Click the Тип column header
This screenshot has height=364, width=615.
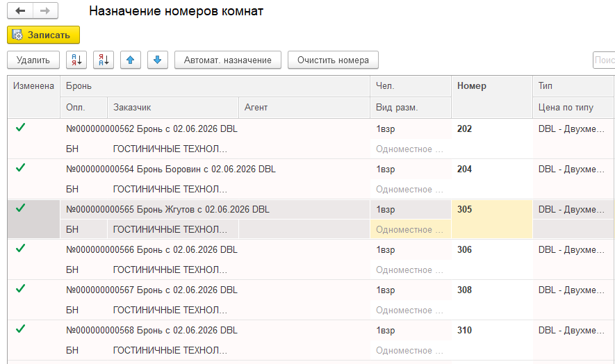(x=573, y=86)
